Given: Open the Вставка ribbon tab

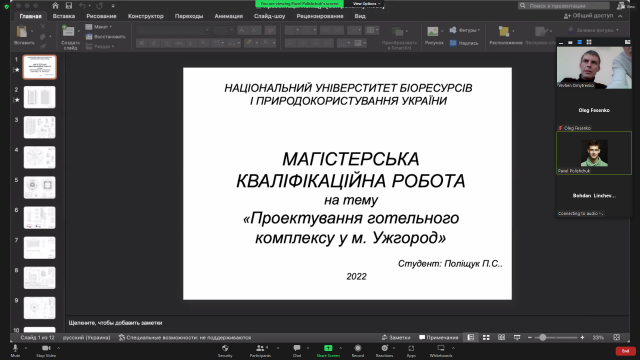Looking at the screenshot, I should (x=64, y=16).
